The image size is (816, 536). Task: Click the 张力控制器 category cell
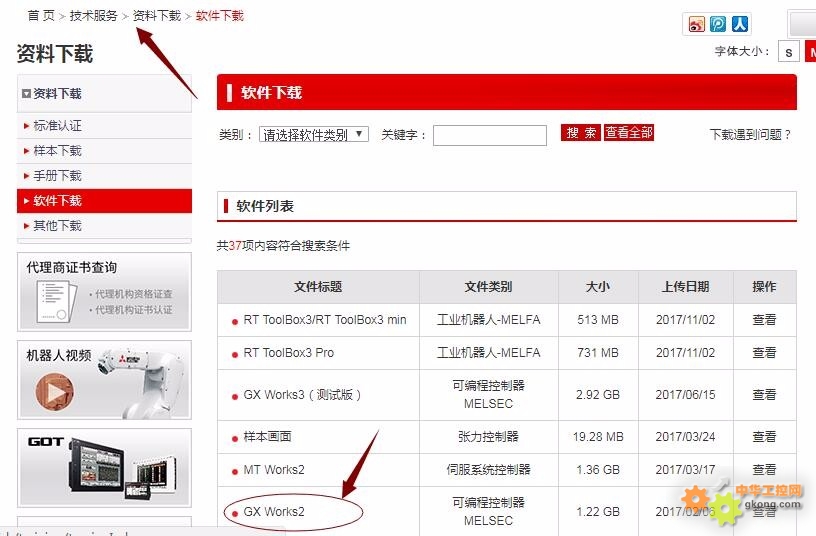(x=488, y=437)
